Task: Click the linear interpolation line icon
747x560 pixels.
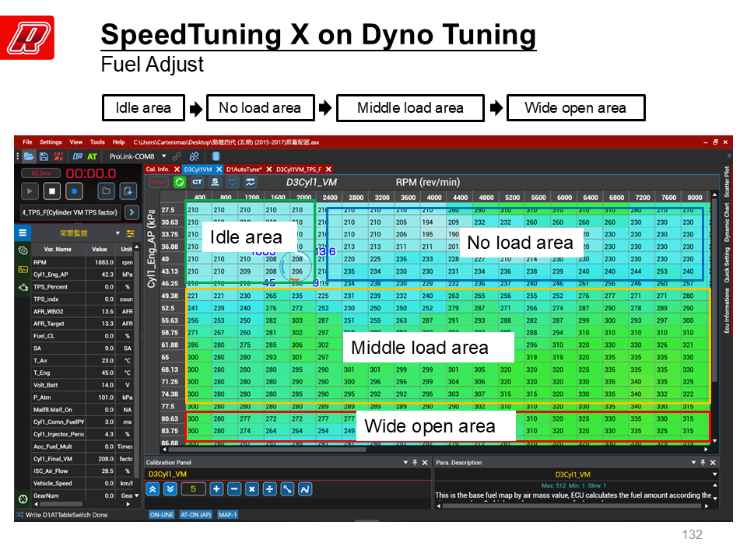Action: (287, 489)
